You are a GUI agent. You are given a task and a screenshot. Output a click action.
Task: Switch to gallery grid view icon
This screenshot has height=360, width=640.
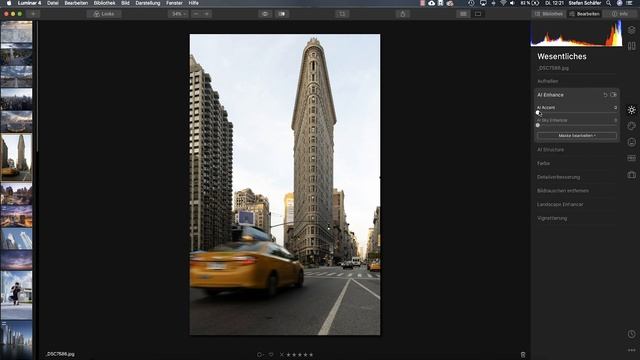(463, 14)
